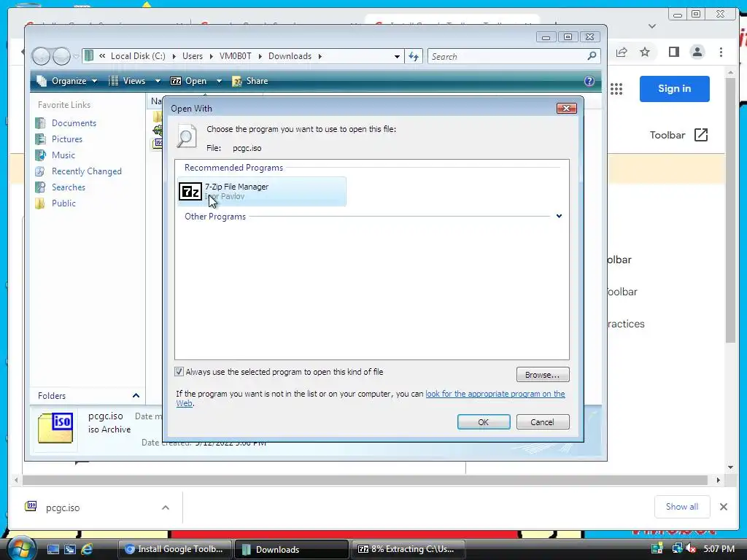
Task: Open the Chrome three-dot menu
Action: [721, 52]
